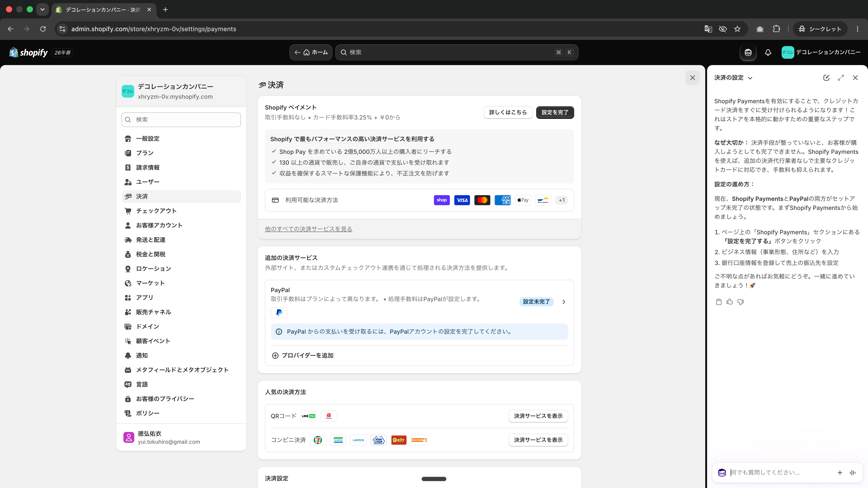This screenshot has width=868, height=488.
Task: Open the 徳弘佑衣 user profile entry
Action: point(181,437)
